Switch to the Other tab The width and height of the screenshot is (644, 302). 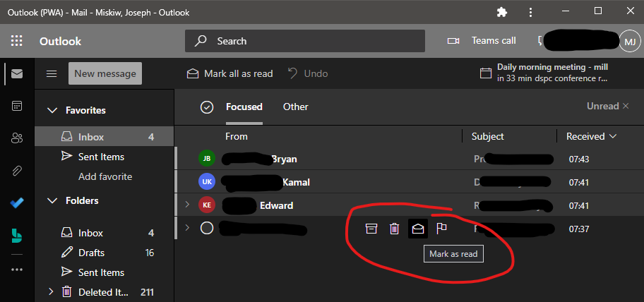point(296,107)
